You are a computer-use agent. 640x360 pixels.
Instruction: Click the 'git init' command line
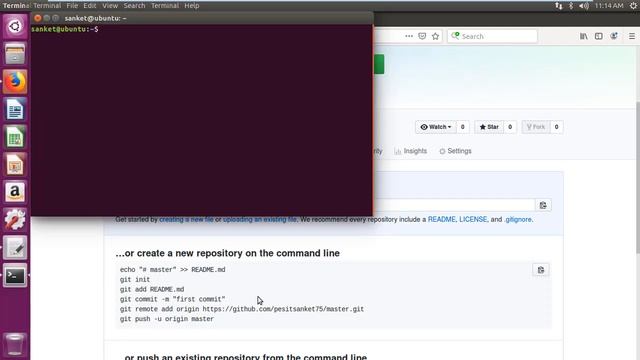click(x=135, y=280)
